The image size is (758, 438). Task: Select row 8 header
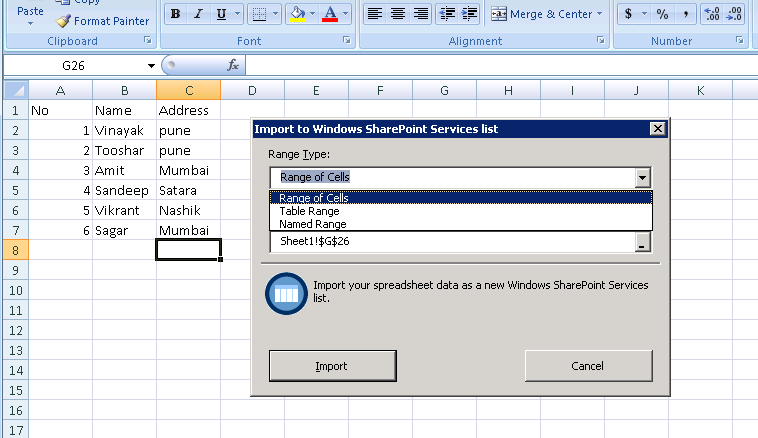[x=15, y=250]
